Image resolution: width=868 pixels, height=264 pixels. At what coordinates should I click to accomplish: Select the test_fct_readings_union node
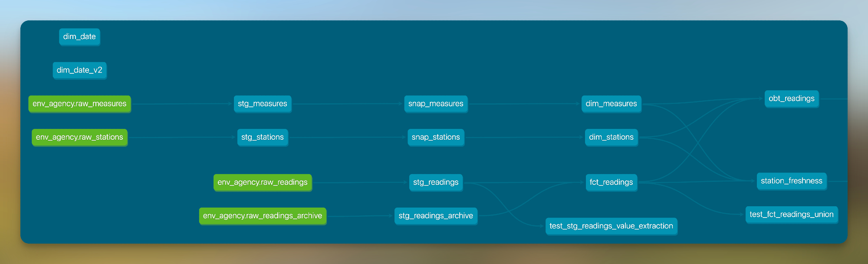coord(791,214)
